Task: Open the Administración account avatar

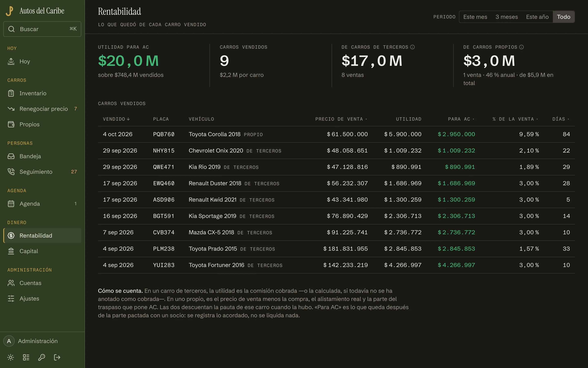Action: pos(9,341)
